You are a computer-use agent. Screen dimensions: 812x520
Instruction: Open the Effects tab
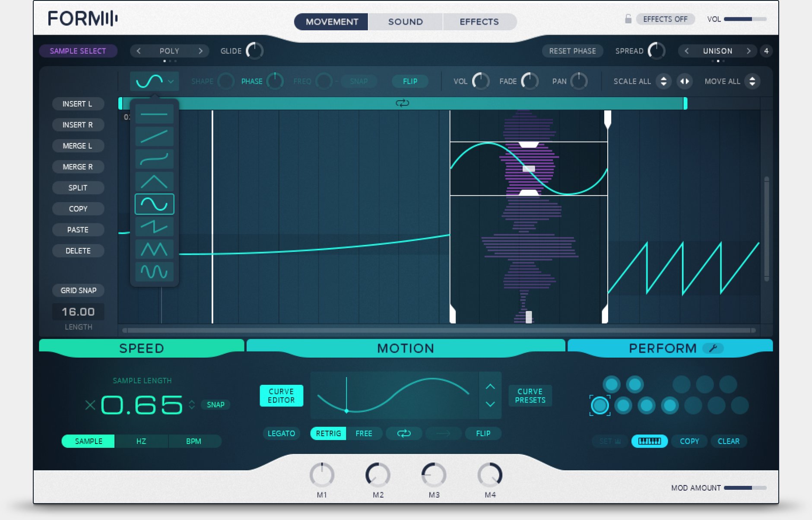click(479, 22)
